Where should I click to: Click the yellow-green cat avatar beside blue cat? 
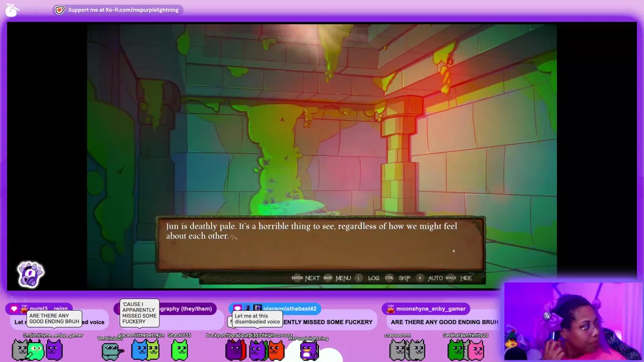point(152,350)
